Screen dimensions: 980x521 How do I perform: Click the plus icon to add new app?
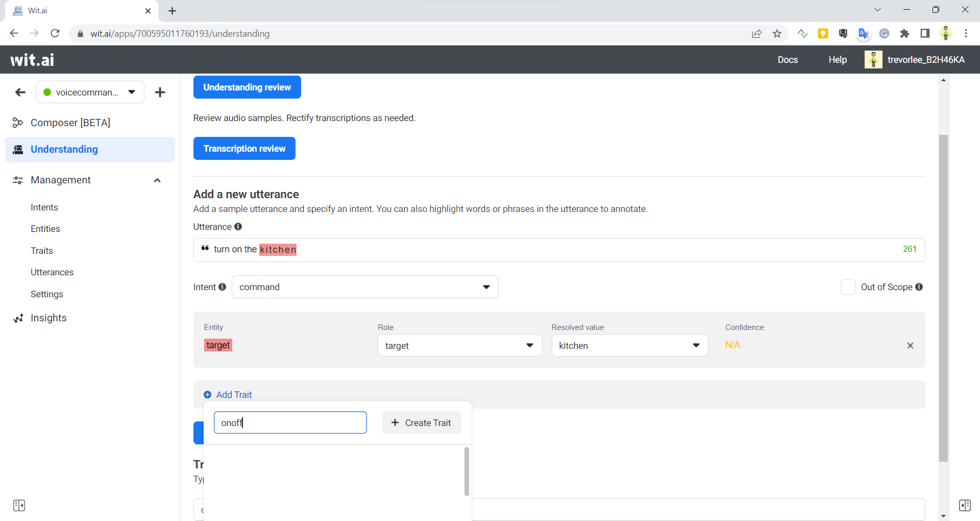point(160,92)
